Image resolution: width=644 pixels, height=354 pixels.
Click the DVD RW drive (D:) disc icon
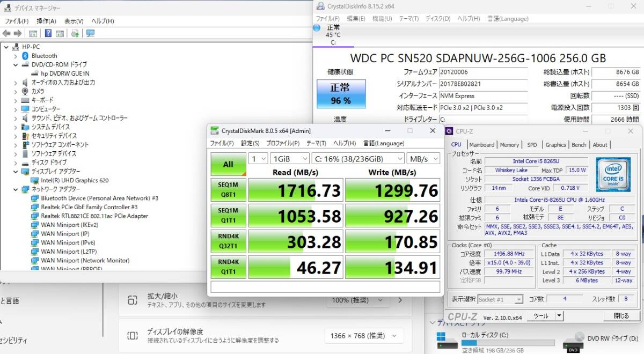pyautogui.click(x=573, y=342)
